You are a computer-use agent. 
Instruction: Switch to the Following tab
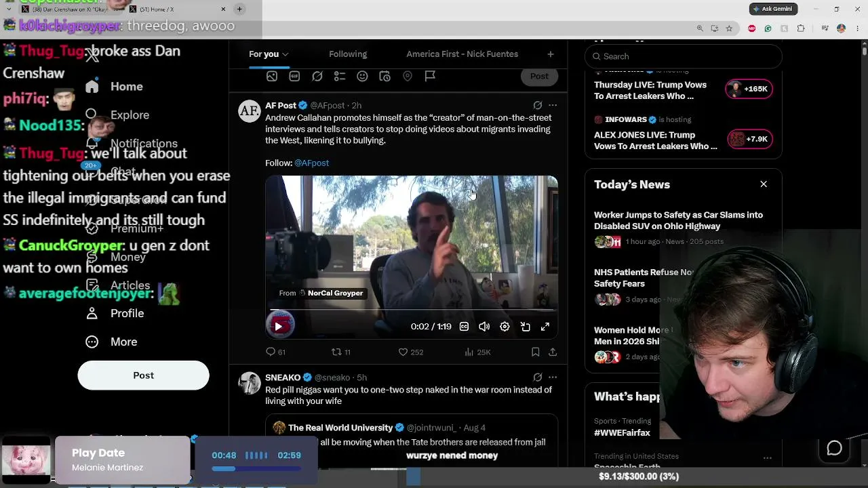tap(348, 54)
